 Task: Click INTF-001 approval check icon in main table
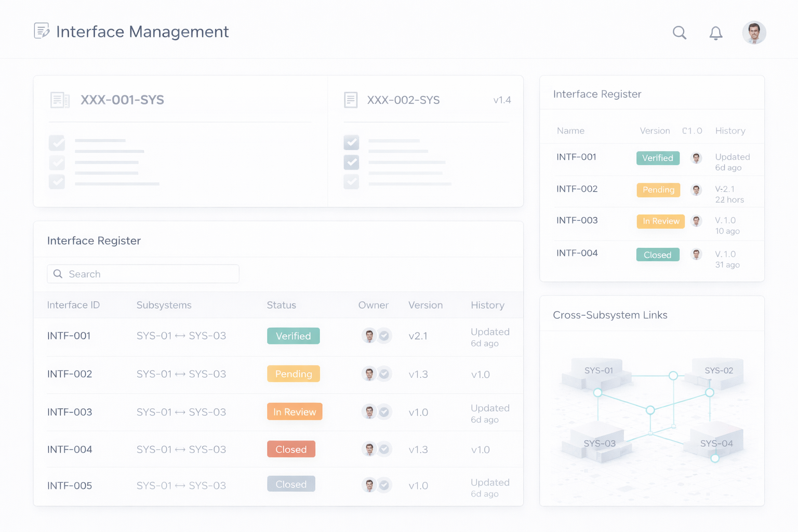[384, 336]
